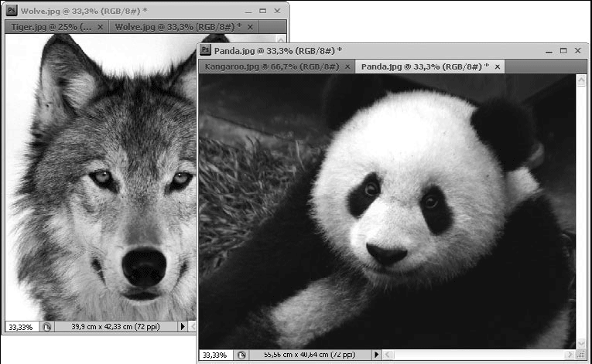Open status info menu arrow in Wolve window

(183, 327)
